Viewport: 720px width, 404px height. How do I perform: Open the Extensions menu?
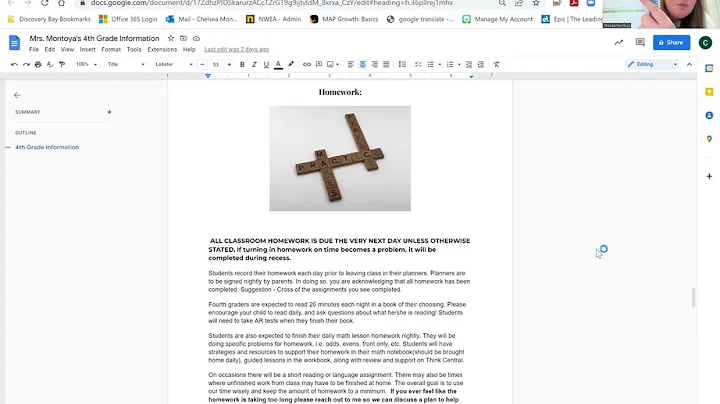point(162,49)
